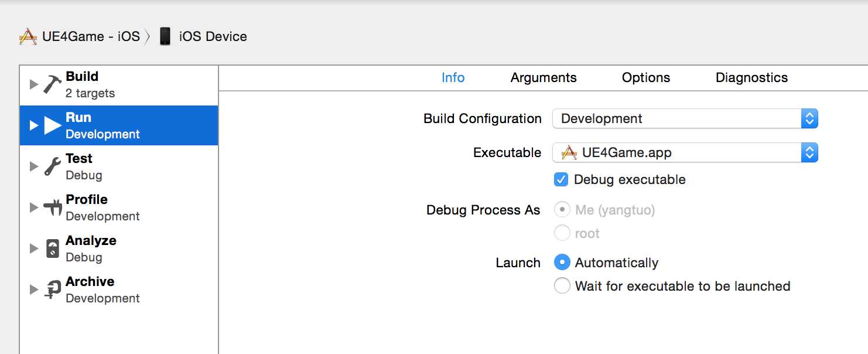Click the 'Launch' label

[518, 263]
